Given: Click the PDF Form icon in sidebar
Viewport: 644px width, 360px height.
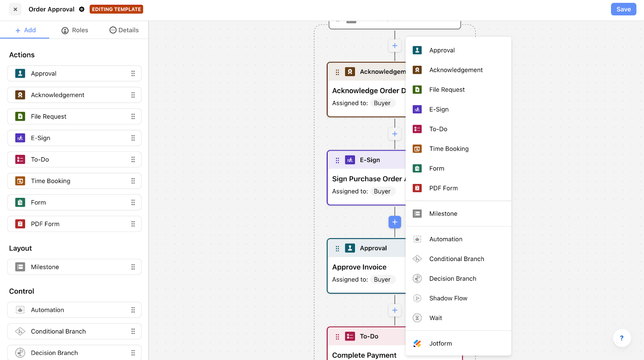Looking at the screenshot, I should [x=20, y=224].
